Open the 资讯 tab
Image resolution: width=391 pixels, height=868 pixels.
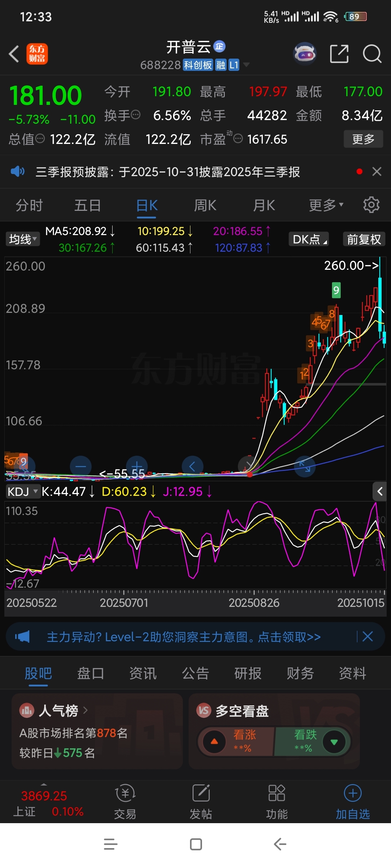[x=143, y=673]
